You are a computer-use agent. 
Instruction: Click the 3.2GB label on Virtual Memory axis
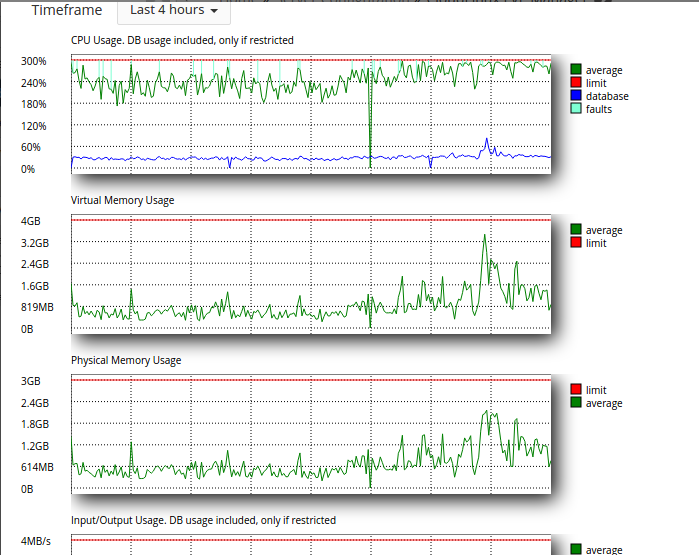click(35, 243)
